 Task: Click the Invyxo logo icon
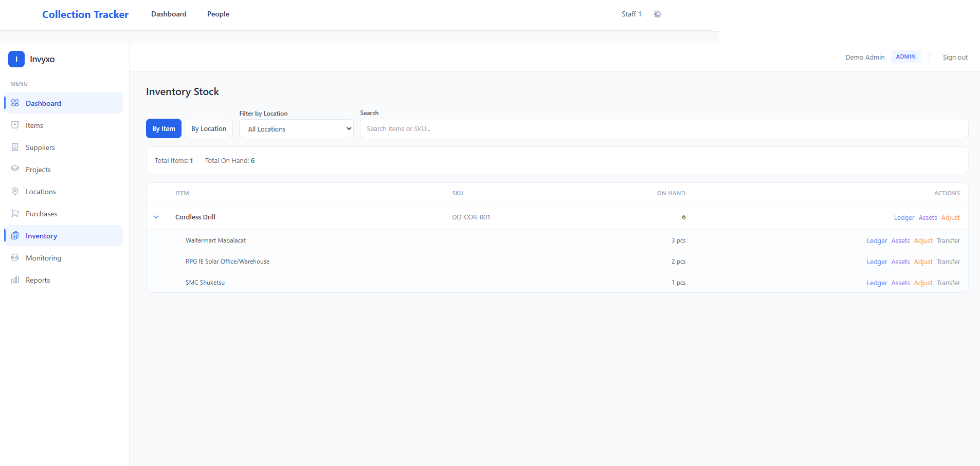(x=16, y=59)
